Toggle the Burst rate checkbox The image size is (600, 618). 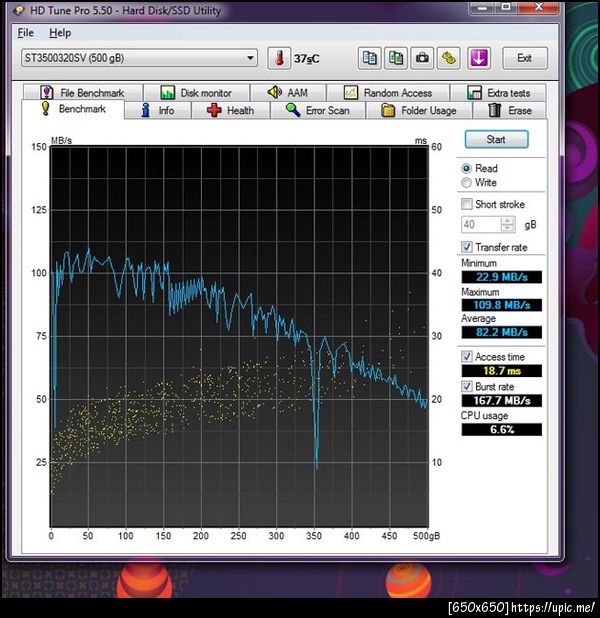pyautogui.click(x=467, y=386)
